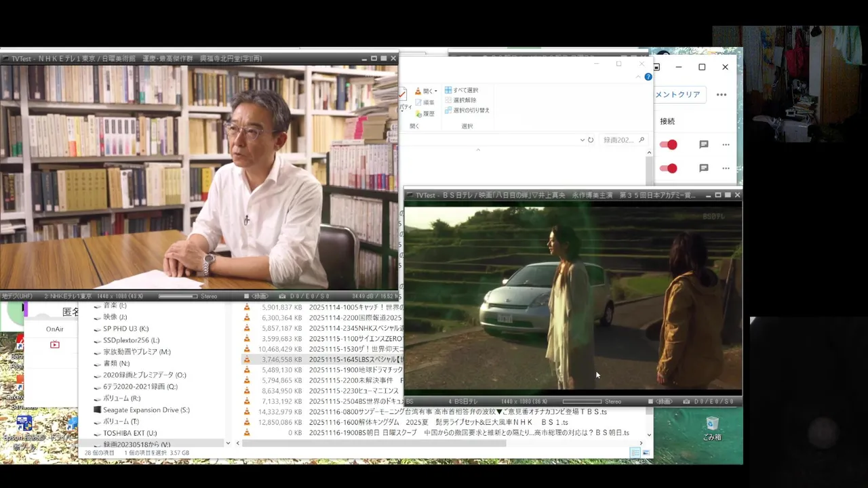
Task: Click down arrow of Explorer navigation pane scrollbar
Action: tap(228, 443)
